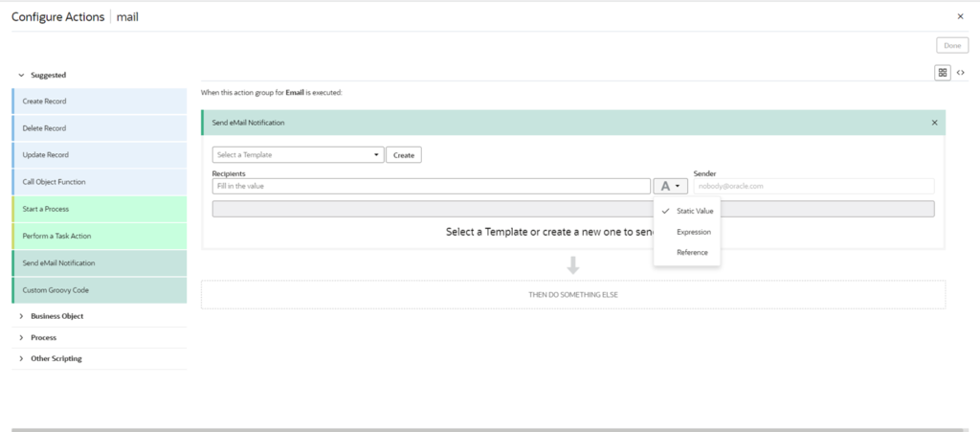Click the Create template button
980x432 pixels.
coord(404,154)
